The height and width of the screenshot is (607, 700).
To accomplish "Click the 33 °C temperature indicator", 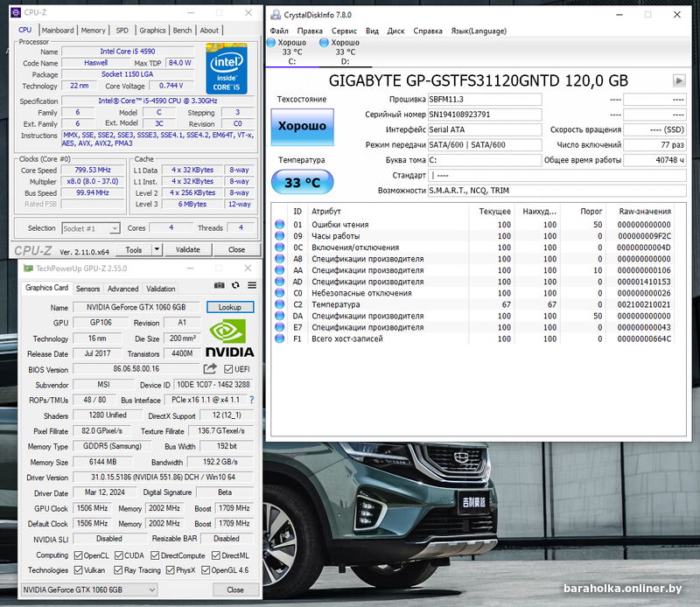I will tap(302, 182).
